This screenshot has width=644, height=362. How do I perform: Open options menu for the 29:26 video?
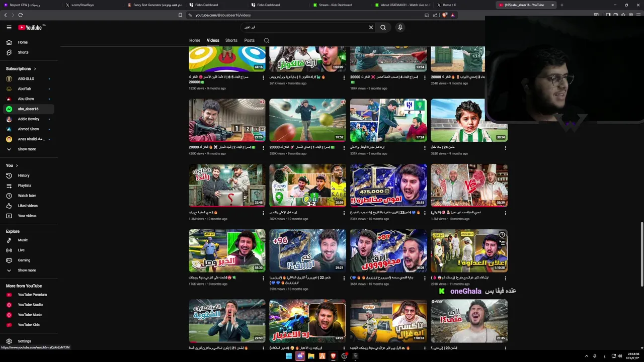(x=263, y=148)
